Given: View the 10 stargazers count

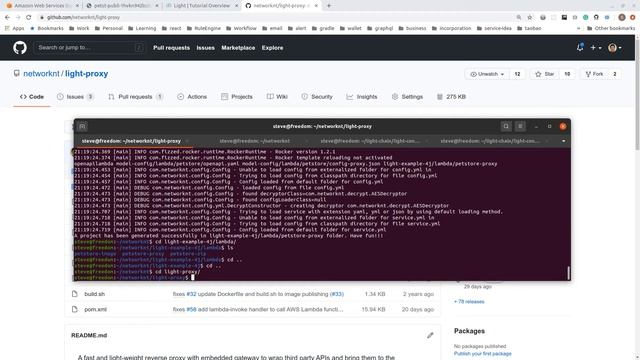Looking at the screenshot, I should click(567, 74).
